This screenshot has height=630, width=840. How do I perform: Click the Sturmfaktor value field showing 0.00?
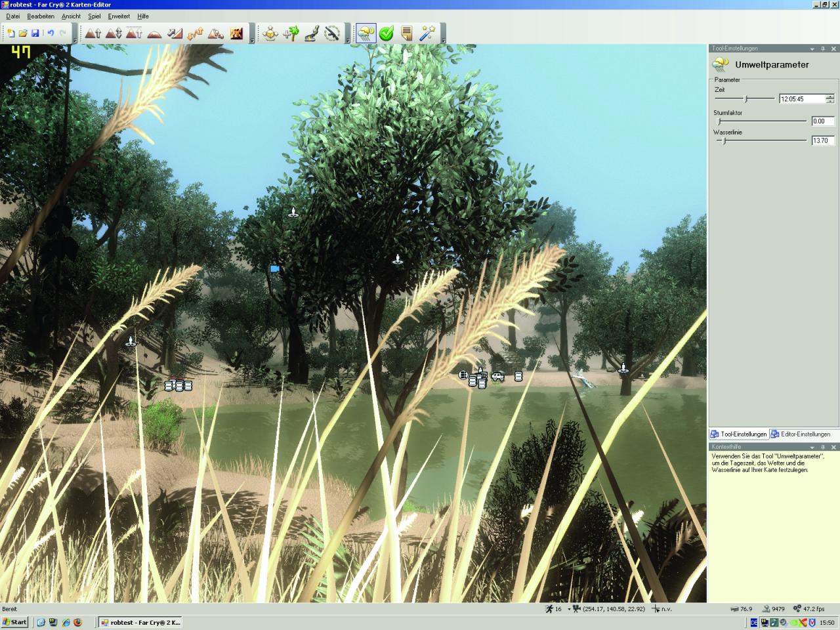pyautogui.click(x=823, y=121)
